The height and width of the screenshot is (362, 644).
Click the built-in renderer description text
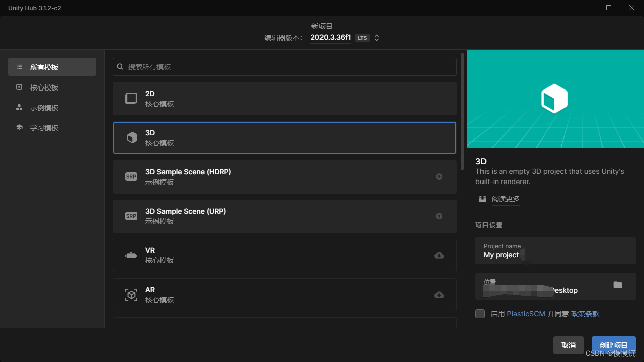click(550, 176)
